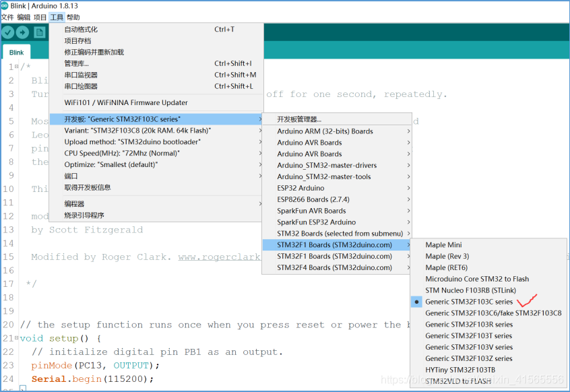Select Maple (Rev 3) board
Viewport: 570px width, 392px height.
488,256
